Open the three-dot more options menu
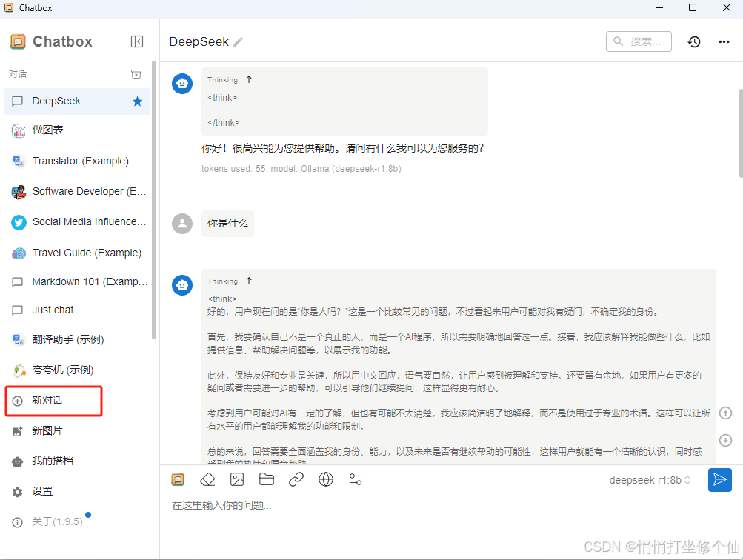 click(724, 41)
